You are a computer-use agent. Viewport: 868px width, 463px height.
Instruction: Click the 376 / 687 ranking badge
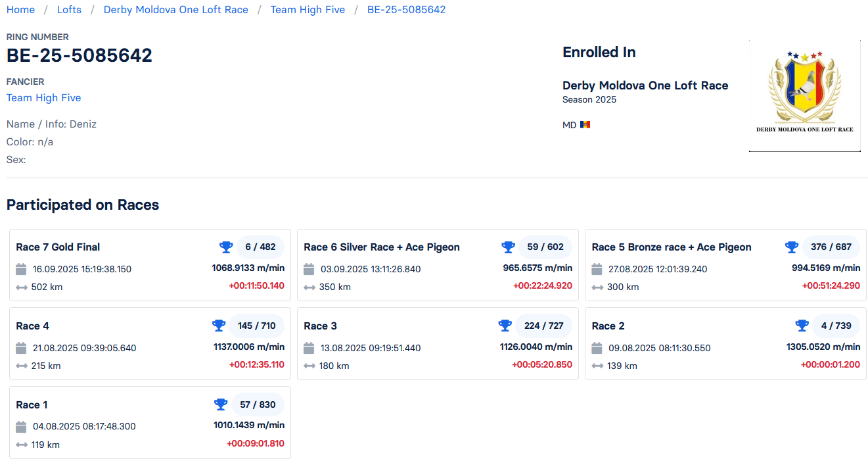point(831,247)
